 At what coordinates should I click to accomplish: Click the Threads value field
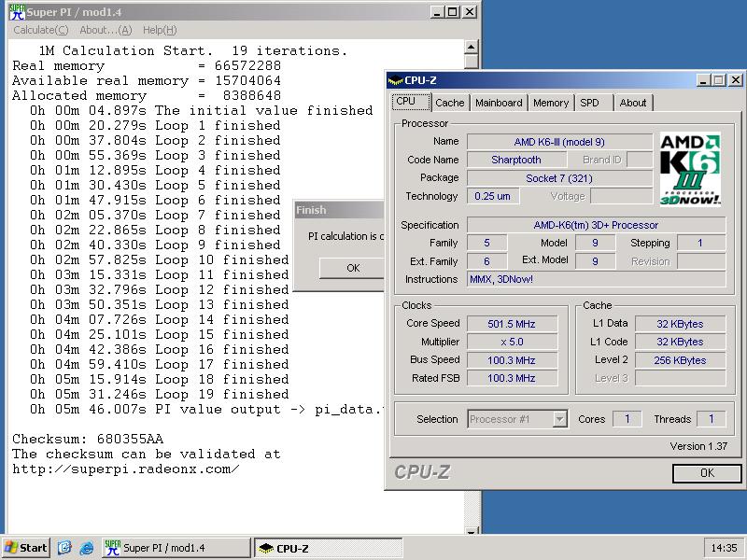click(711, 419)
